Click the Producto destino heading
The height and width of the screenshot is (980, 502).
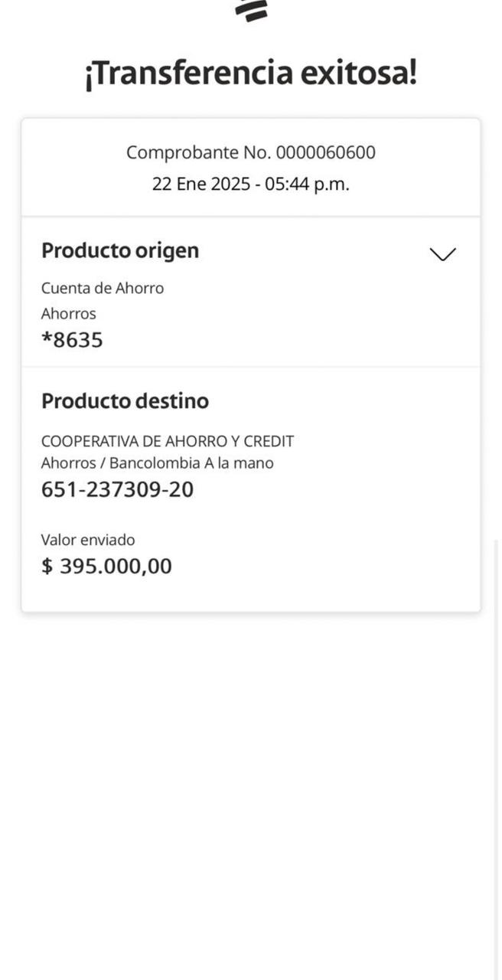125,401
